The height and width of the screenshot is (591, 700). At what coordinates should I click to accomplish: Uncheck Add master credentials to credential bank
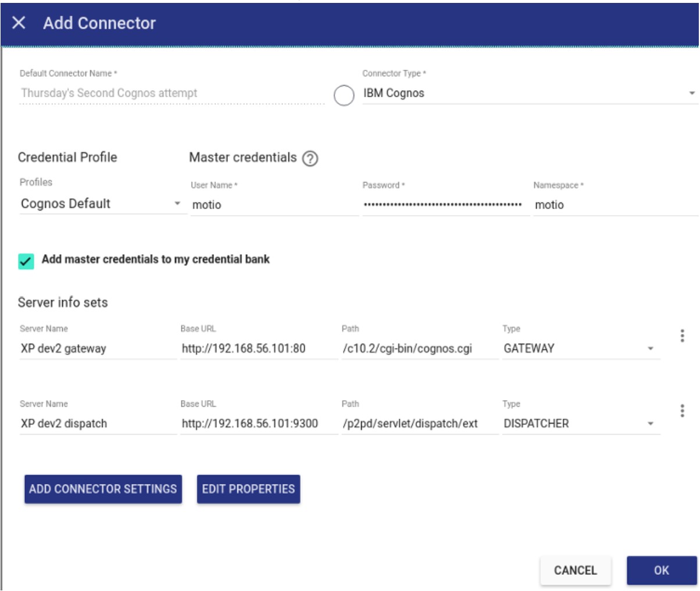[x=26, y=261]
